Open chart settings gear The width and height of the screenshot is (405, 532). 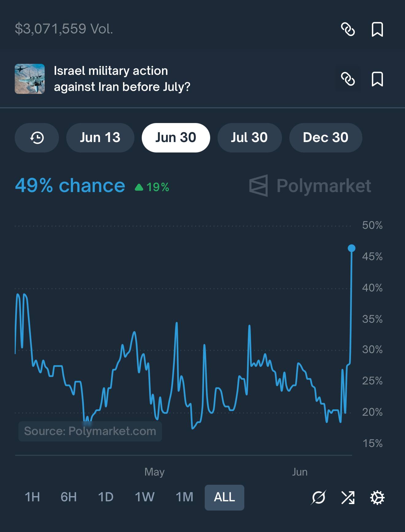click(377, 497)
